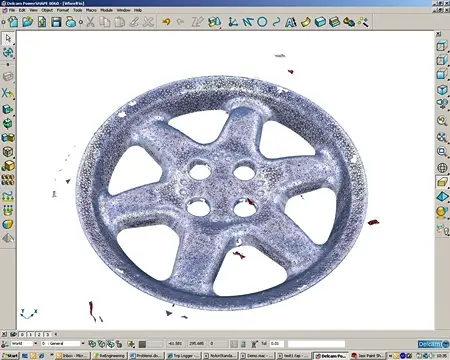
Task: Click the Undo arrow icon
Action: coord(166,22)
